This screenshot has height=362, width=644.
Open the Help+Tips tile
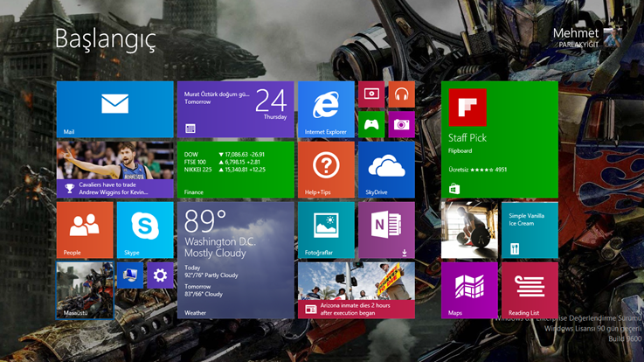coord(326,170)
